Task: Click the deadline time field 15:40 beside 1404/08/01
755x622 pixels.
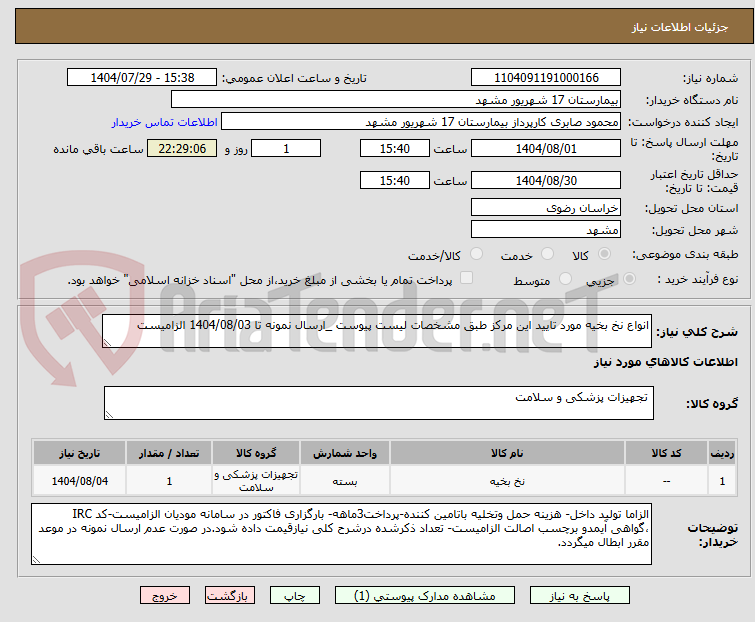Action: click(394, 148)
